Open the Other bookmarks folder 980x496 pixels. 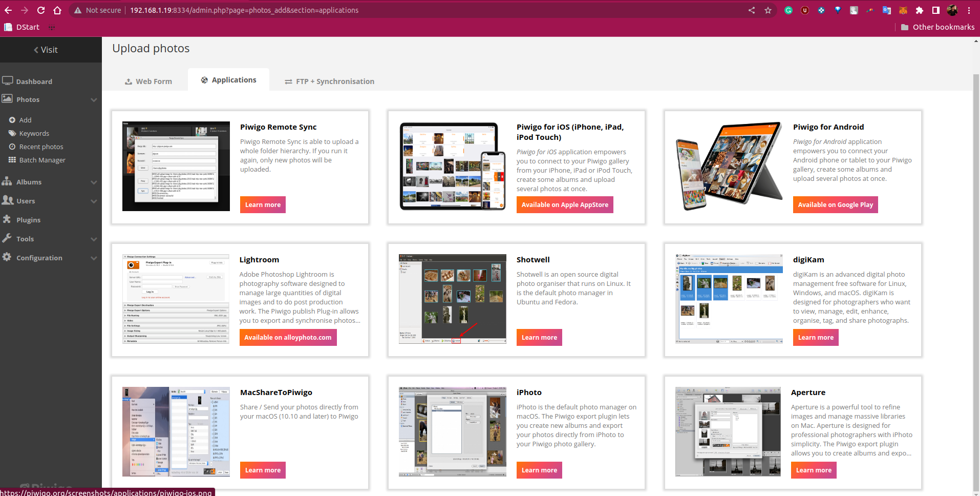coord(938,27)
